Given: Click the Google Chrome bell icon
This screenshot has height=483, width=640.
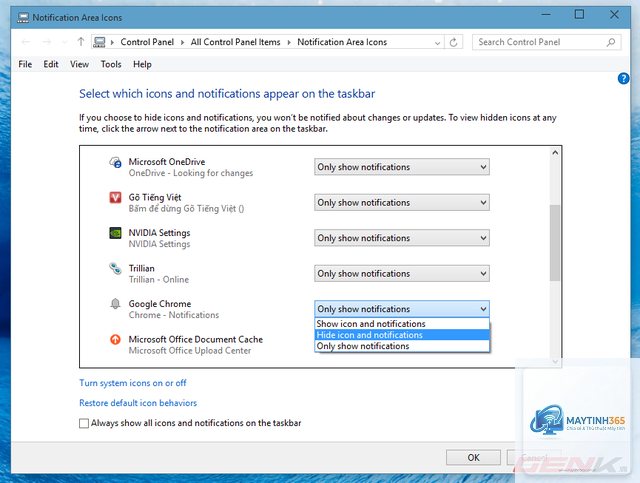Looking at the screenshot, I should (115, 304).
